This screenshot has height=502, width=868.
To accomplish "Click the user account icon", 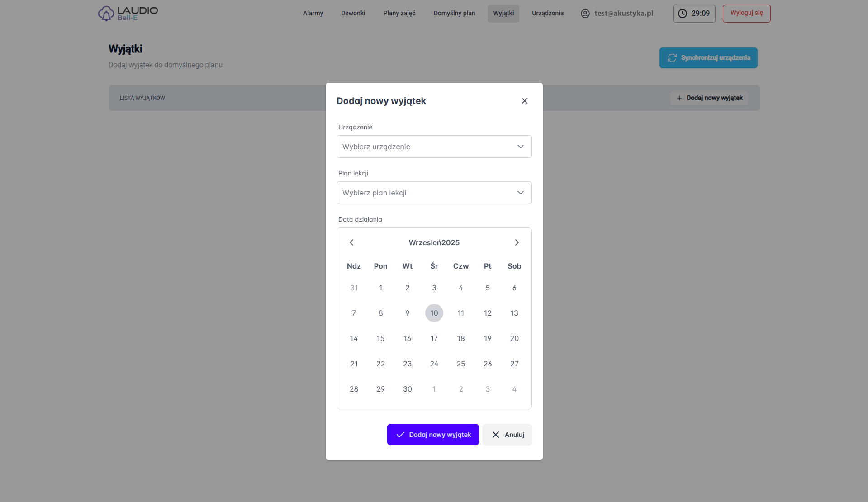I will (585, 14).
